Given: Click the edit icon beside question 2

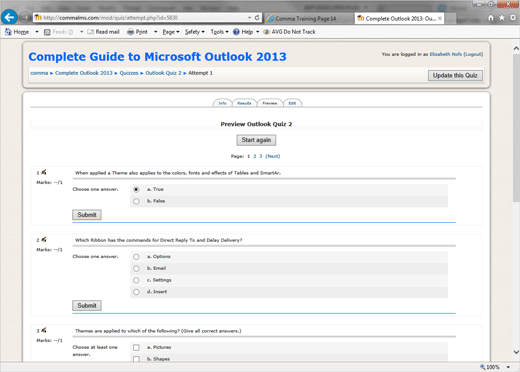Looking at the screenshot, I should coord(44,239).
